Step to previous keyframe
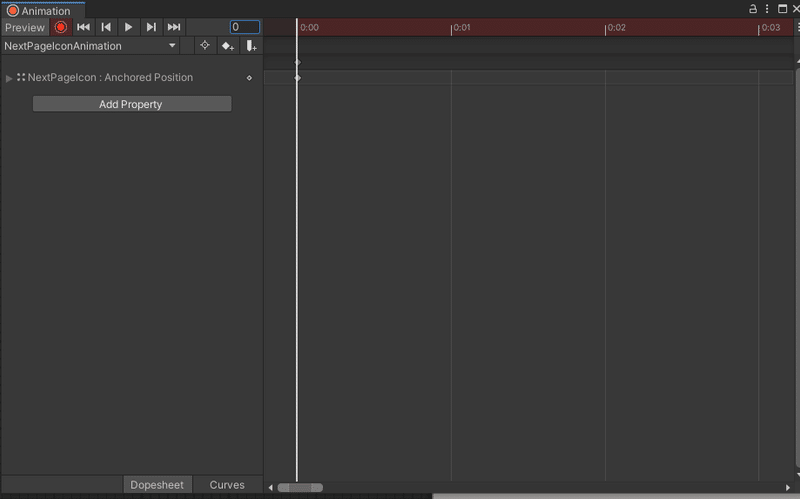Image resolution: width=800 pixels, height=499 pixels. [x=106, y=27]
